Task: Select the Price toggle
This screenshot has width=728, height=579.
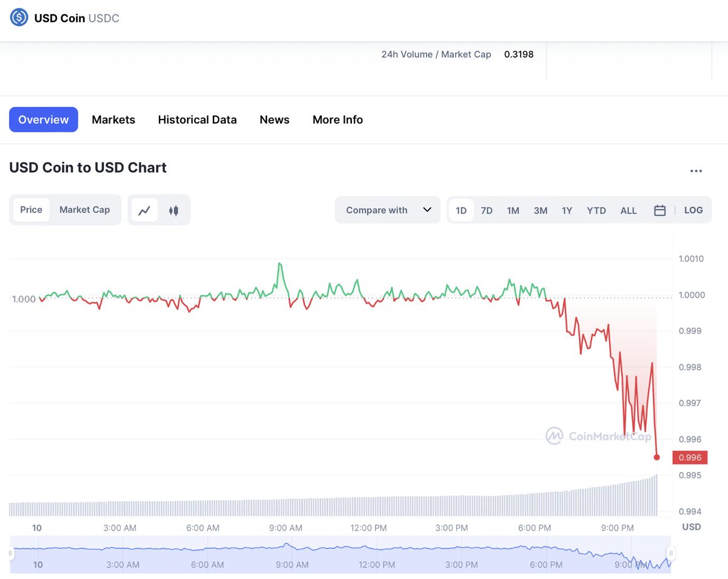Action: (31, 210)
